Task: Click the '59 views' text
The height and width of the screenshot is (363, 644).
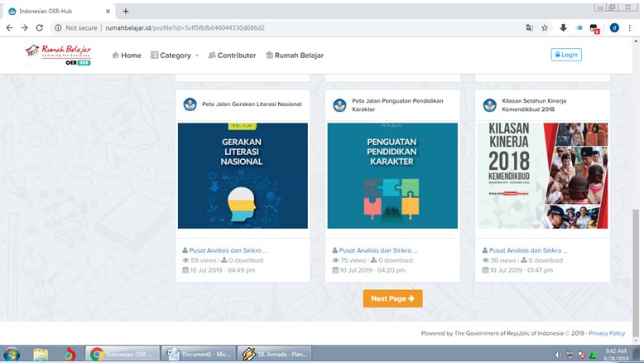Action: click(203, 260)
